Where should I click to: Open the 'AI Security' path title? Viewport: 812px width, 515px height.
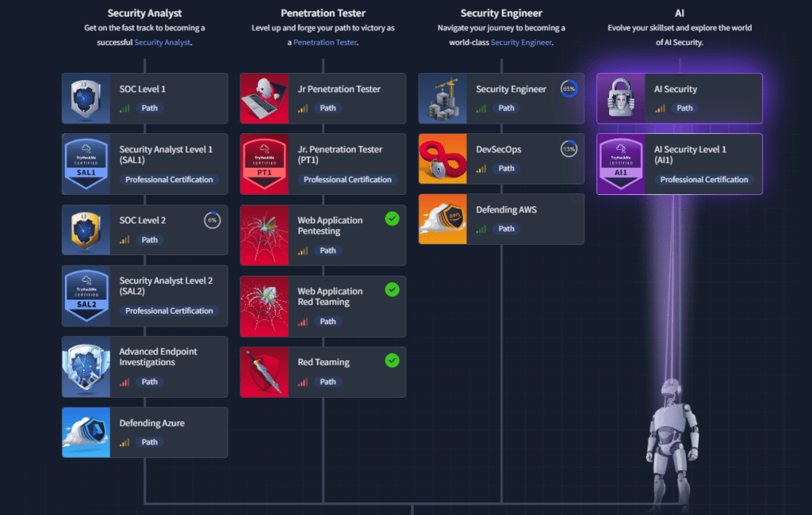coord(676,89)
